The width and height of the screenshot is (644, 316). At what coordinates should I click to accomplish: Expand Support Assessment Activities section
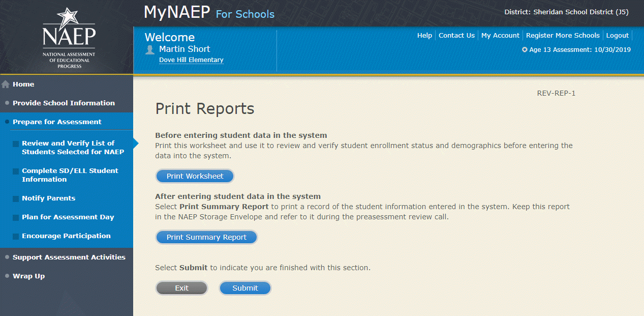click(69, 257)
